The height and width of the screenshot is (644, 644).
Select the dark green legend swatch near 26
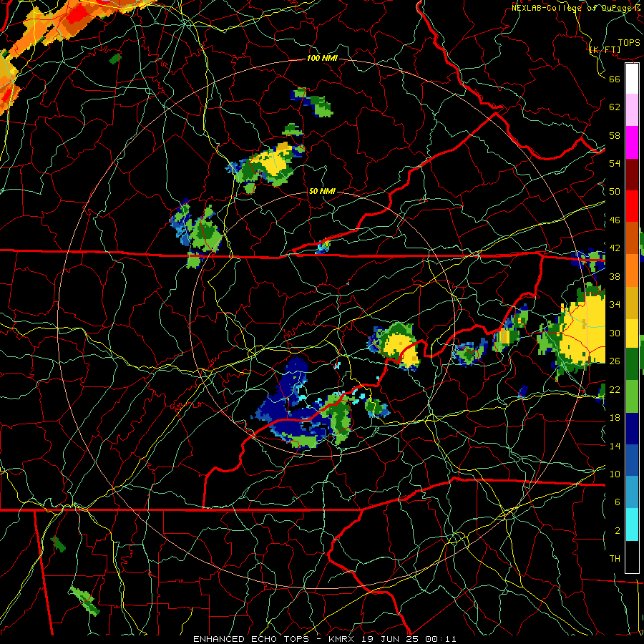click(632, 364)
